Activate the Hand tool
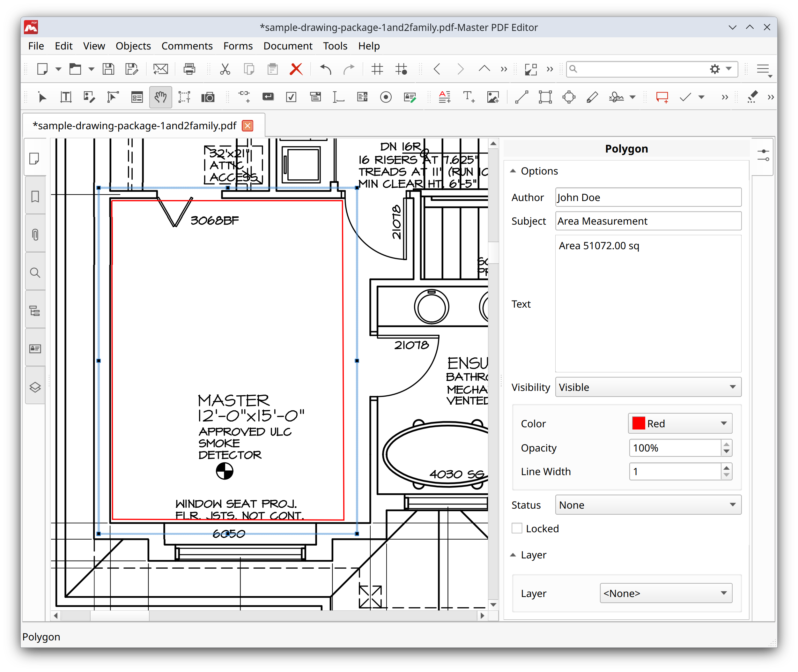Image resolution: width=798 pixels, height=672 pixels. click(160, 97)
